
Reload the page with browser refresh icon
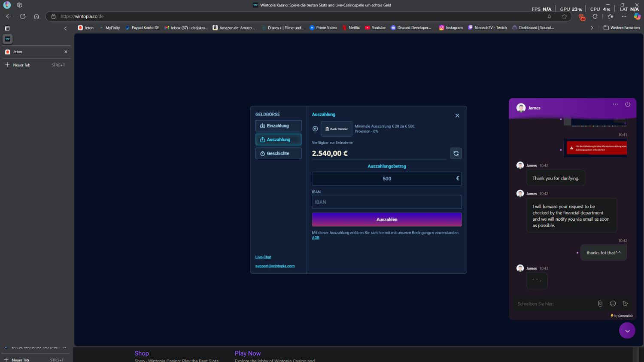click(23, 16)
